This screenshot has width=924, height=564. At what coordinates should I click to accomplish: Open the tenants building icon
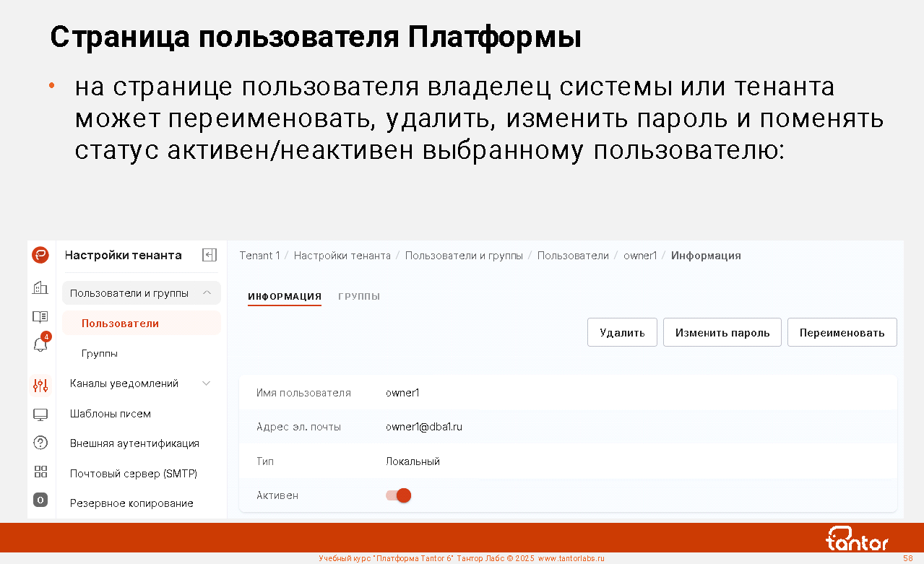[x=40, y=287]
